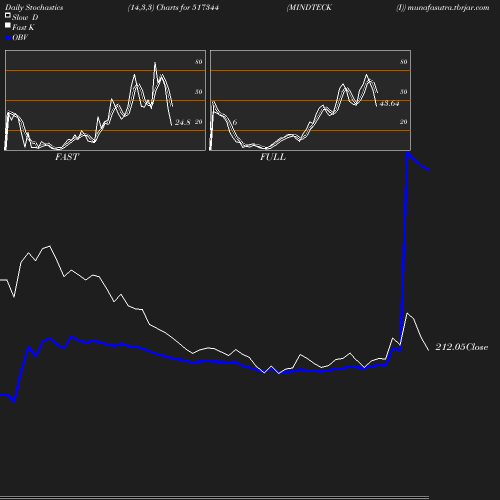
Task: Click the '212.05Close' price label
Action: click(462, 347)
